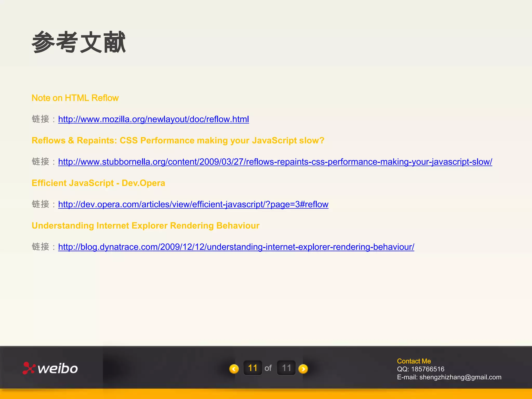Screen dimensions: 532x399
Task: Click the total pages 11 box
Action: click(x=286, y=368)
